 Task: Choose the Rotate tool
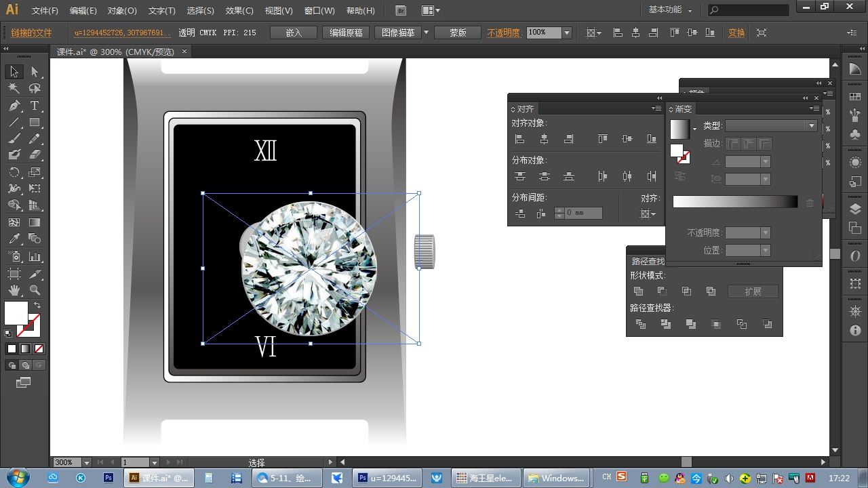coord(14,172)
